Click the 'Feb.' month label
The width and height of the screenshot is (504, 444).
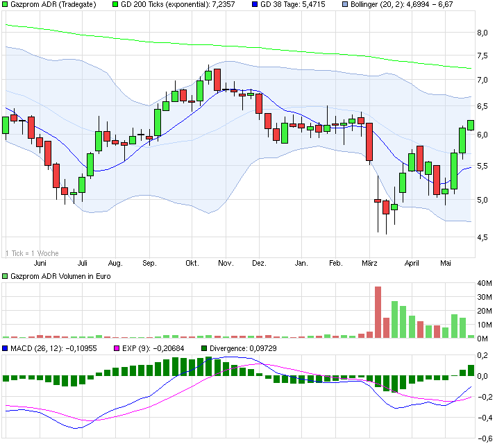tap(335, 263)
